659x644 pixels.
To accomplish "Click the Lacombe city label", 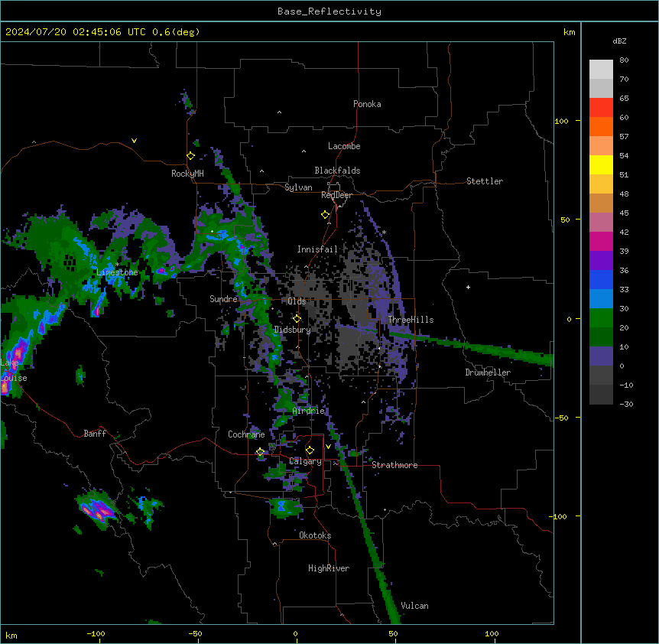I will pos(344,146).
